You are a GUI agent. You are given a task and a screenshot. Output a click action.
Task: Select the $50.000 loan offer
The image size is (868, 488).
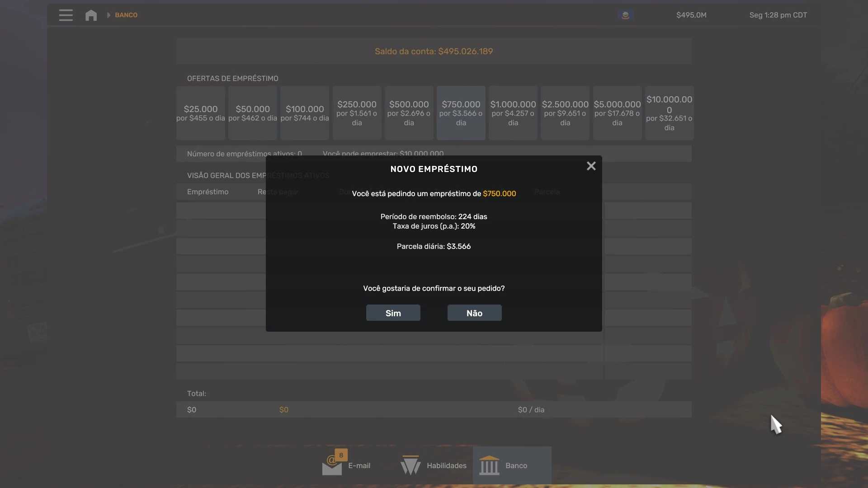pos(252,113)
